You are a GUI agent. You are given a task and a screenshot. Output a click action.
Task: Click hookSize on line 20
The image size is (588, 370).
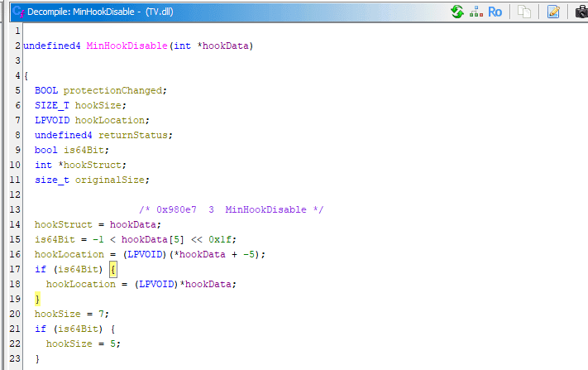(58, 314)
